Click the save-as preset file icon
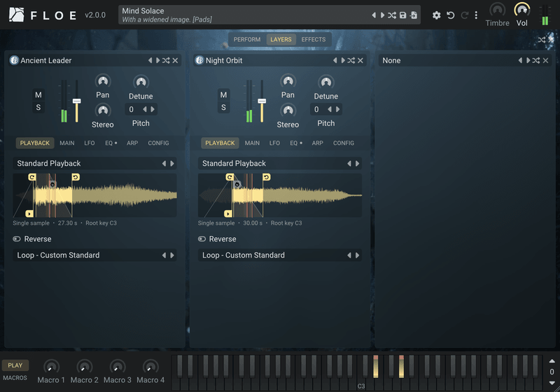 (414, 15)
